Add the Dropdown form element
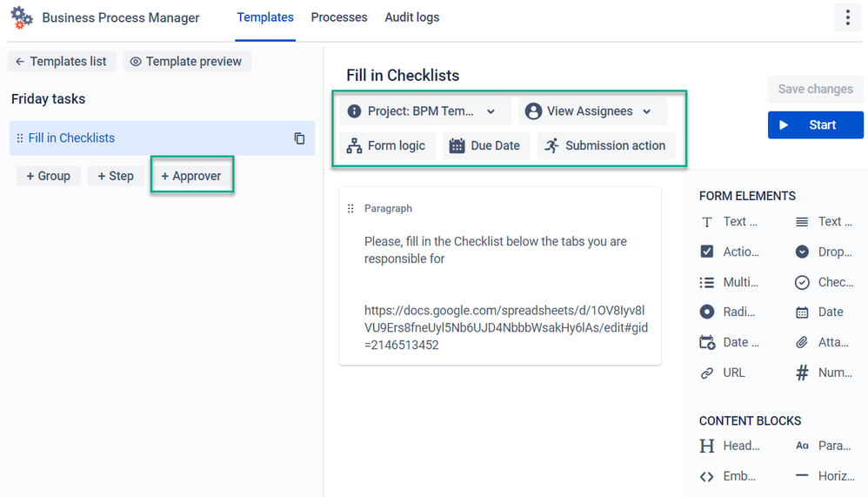868x497 pixels. 825,252
